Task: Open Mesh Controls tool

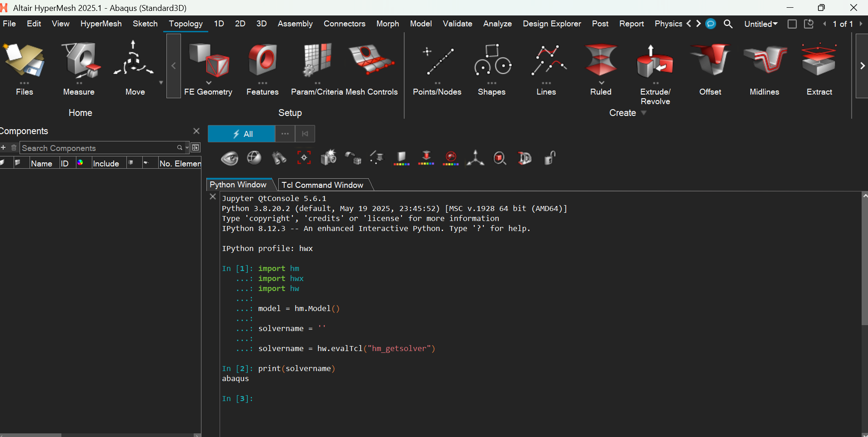Action: point(371,60)
